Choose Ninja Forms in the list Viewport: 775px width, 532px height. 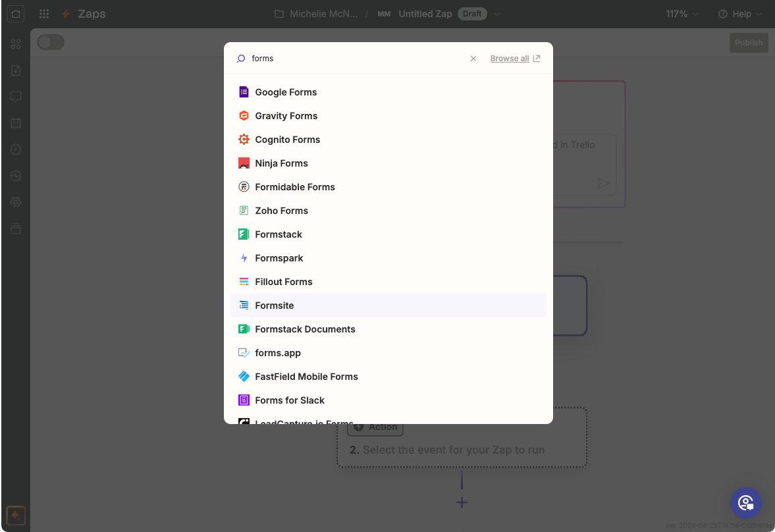(388, 163)
